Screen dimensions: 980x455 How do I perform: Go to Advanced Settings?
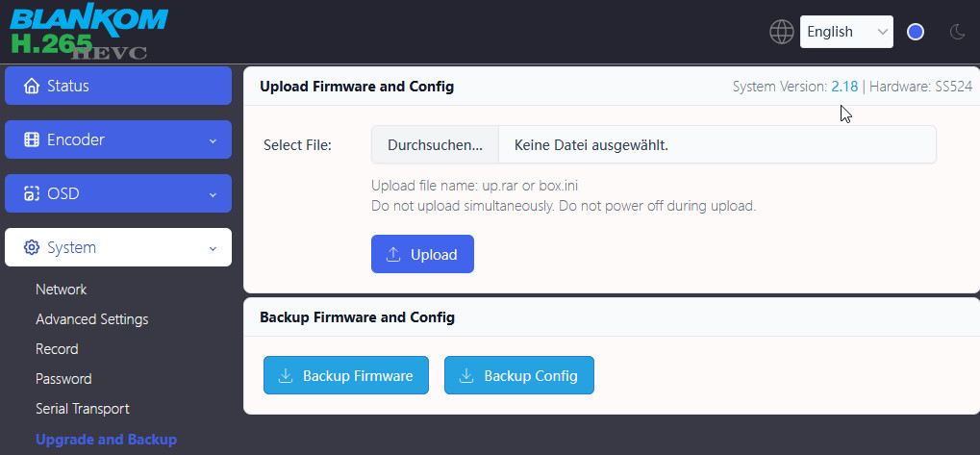point(91,319)
